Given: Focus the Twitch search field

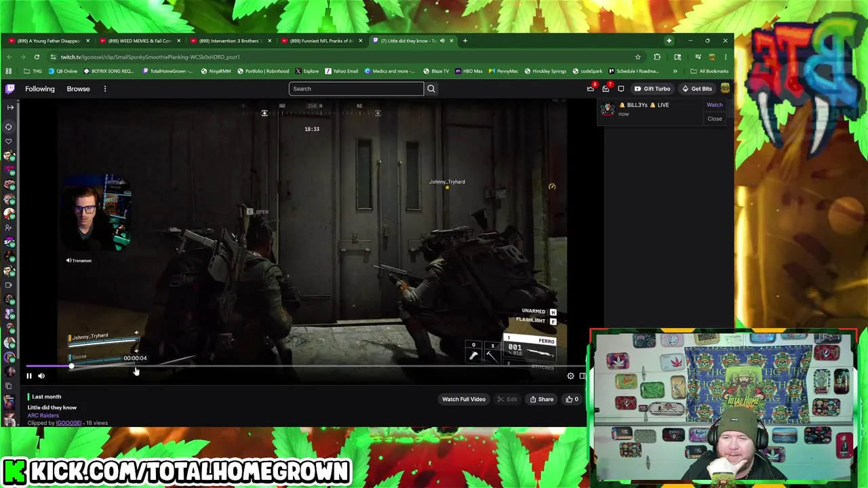Looking at the screenshot, I should coord(356,89).
